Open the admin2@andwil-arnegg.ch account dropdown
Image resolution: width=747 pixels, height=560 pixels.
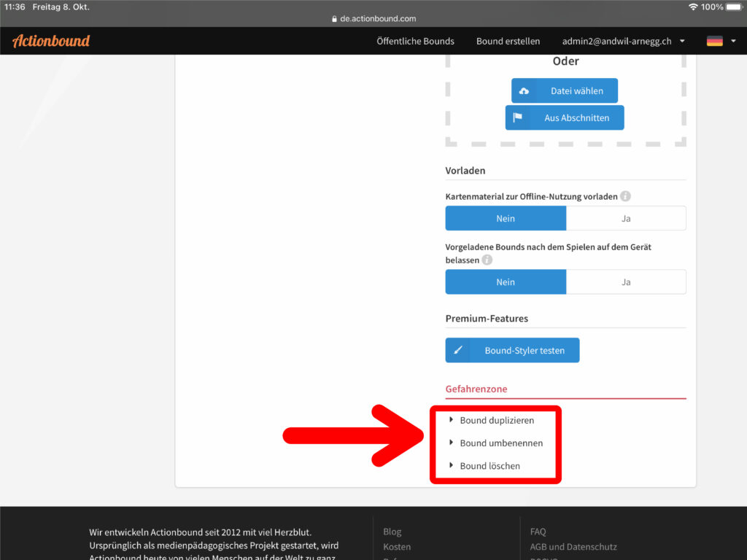coord(623,42)
